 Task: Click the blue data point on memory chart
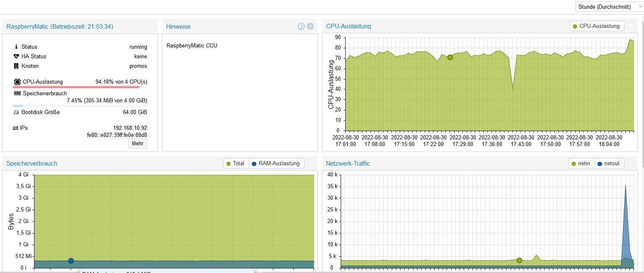click(x=71, y=261)
